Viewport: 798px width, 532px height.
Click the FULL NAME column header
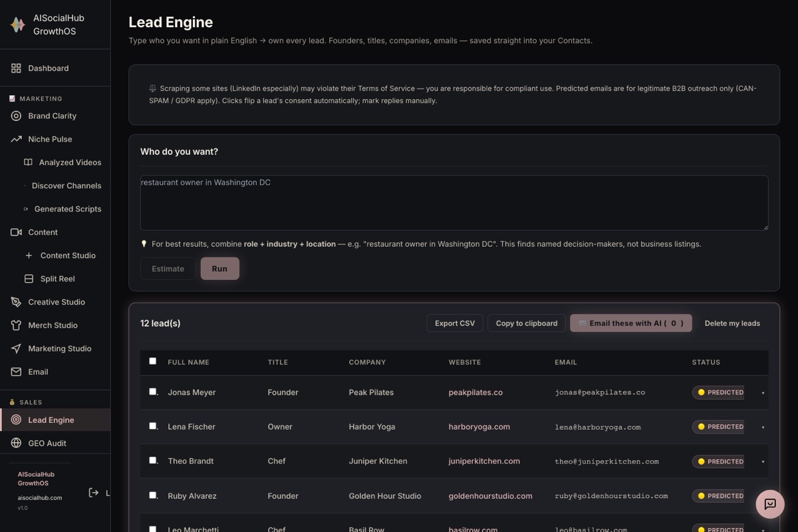[x=188, y=362]
